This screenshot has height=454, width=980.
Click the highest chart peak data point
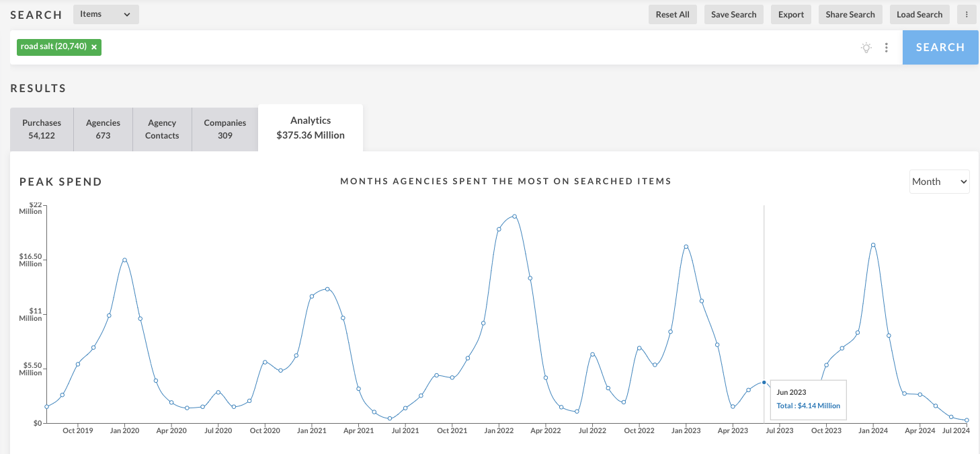click(x=514, y=217)
